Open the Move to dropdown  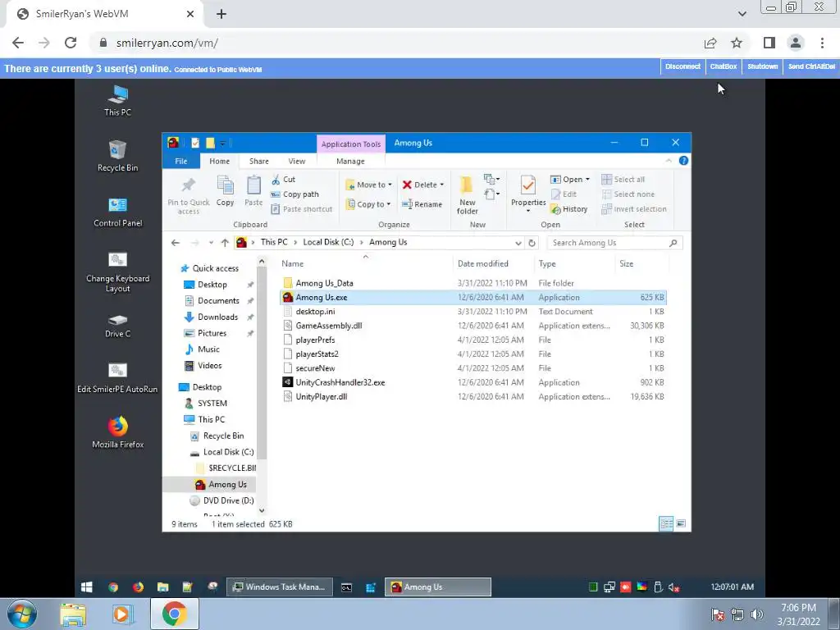pyautogui.click(x=369, y=185)
